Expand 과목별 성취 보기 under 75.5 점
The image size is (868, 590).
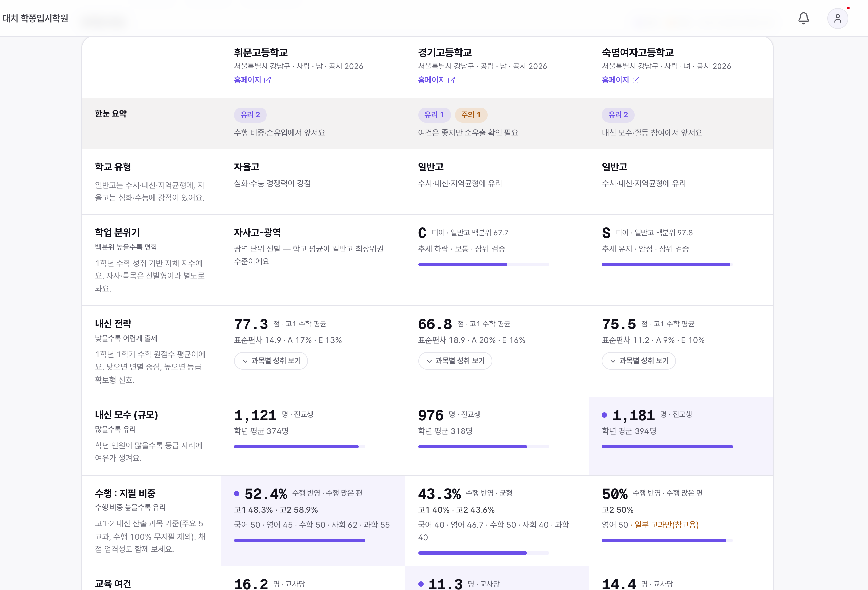[639, 361]
